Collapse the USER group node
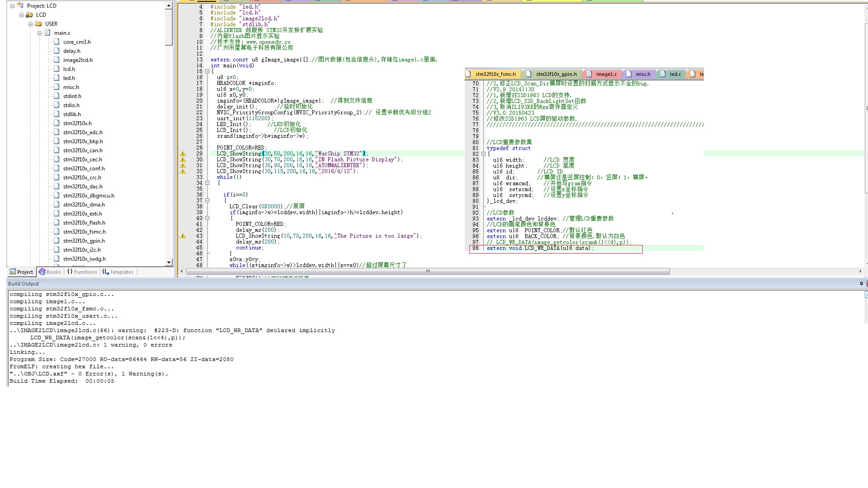This screenshot has width=868, height=488. click(x=30, y=24)
